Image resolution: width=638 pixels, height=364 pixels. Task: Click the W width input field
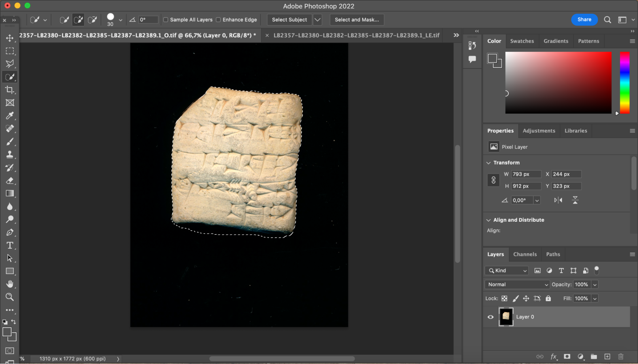point(526,174)
